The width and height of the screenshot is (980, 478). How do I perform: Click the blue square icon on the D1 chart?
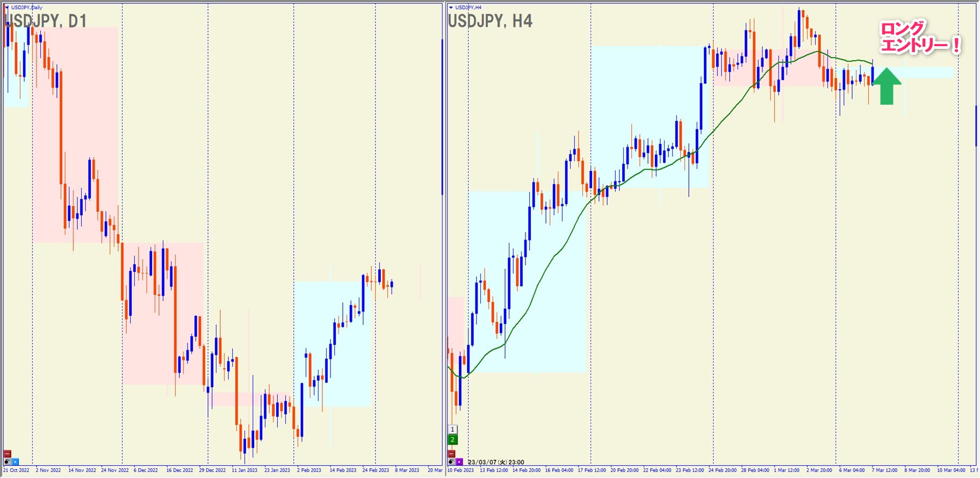pyautogui.click(x=15, y=461)
